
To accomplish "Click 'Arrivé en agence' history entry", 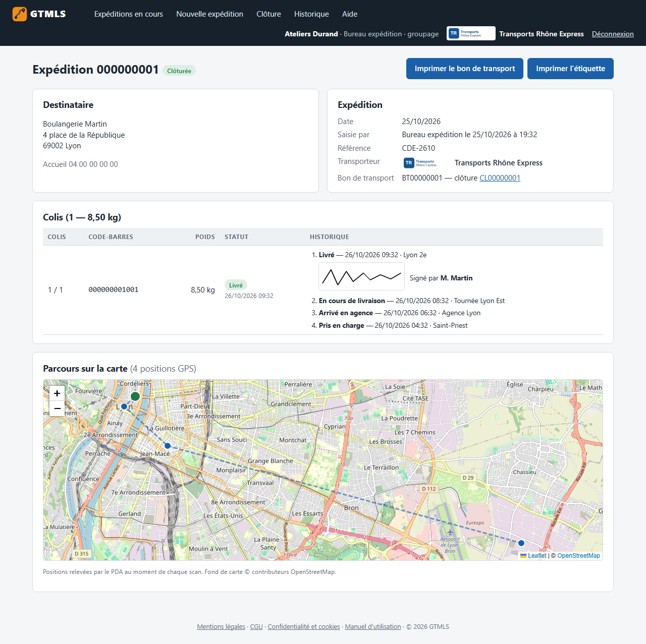I will pyautogui.click(x=399, y=313).
